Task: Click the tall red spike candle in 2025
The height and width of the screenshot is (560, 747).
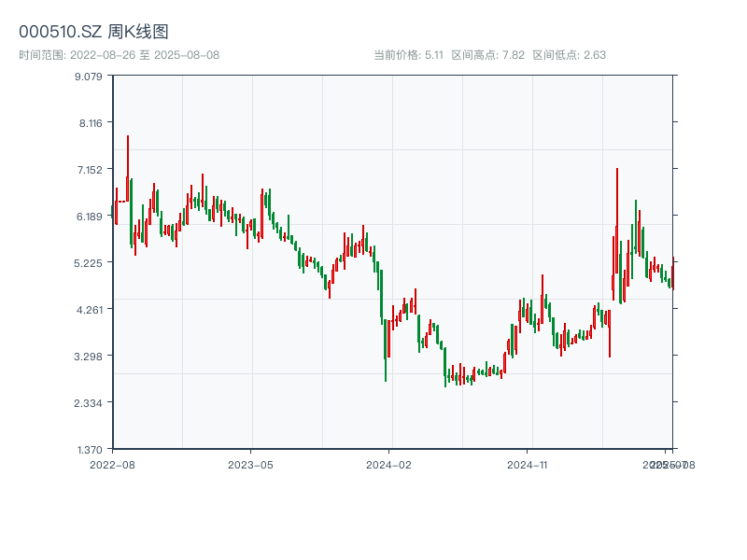Action: (617, 220)
